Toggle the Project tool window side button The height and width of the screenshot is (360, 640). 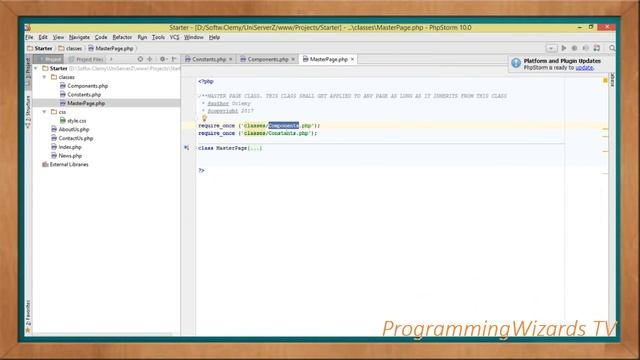[x=28, y=71]
